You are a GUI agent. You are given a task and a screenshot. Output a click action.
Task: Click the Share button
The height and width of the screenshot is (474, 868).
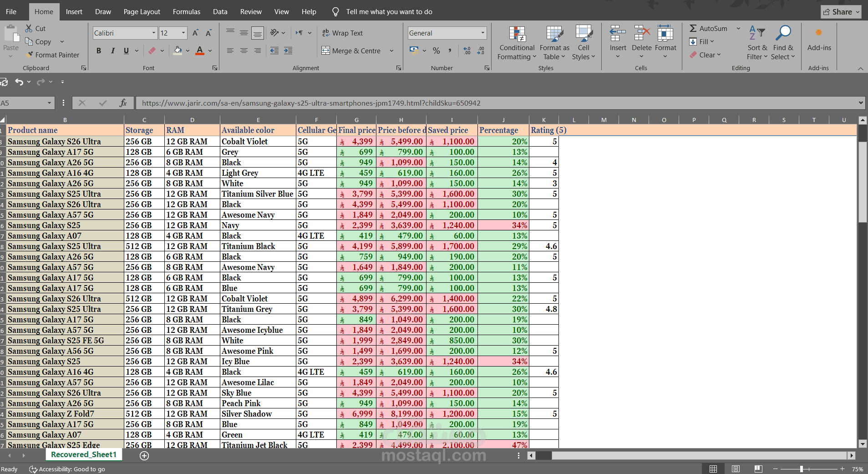(x=841, y=12)
